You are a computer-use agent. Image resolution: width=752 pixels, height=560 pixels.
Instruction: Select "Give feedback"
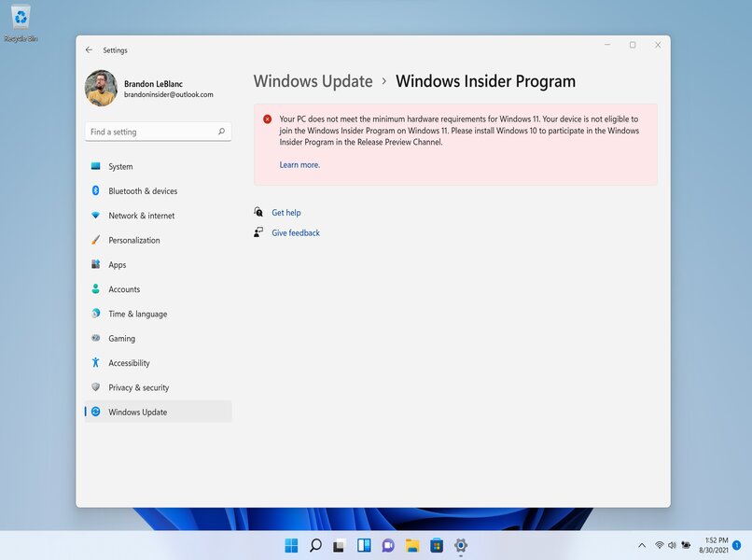pos(297,232)
